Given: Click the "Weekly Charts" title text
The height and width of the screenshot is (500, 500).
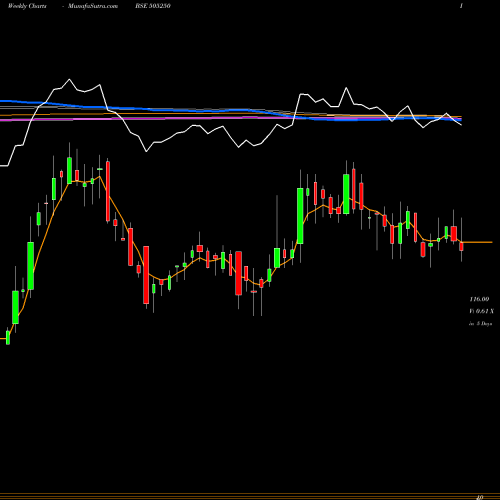Looking at the screenshot, I should click(27, 6).
